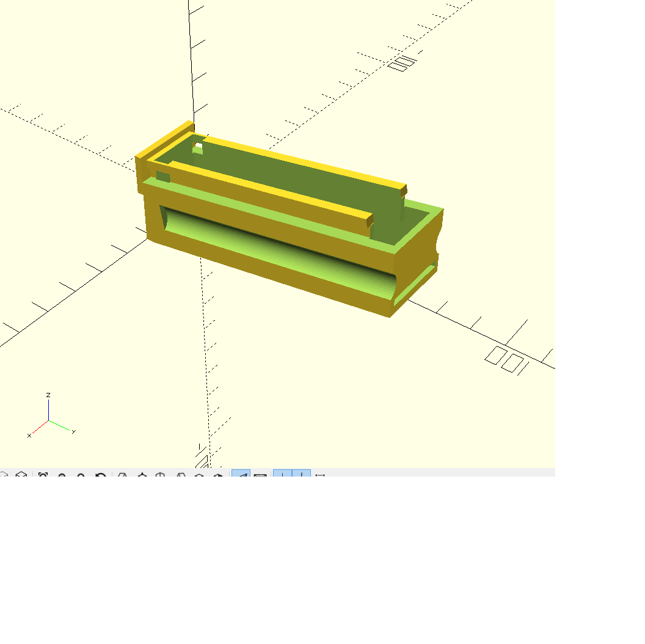Viewport: 645px width, 644px height.
Task: Enable Perspective projection toggle
Action: (x=241, y=475)
